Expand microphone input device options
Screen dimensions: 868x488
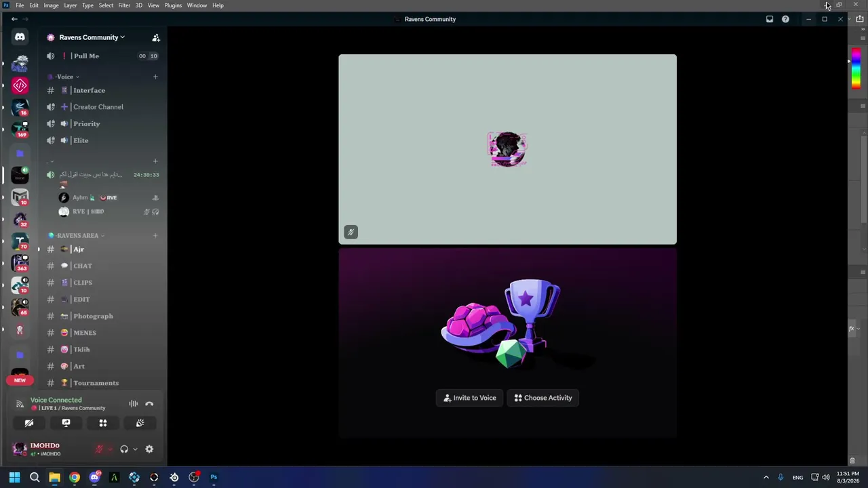[x=110, y=449]
